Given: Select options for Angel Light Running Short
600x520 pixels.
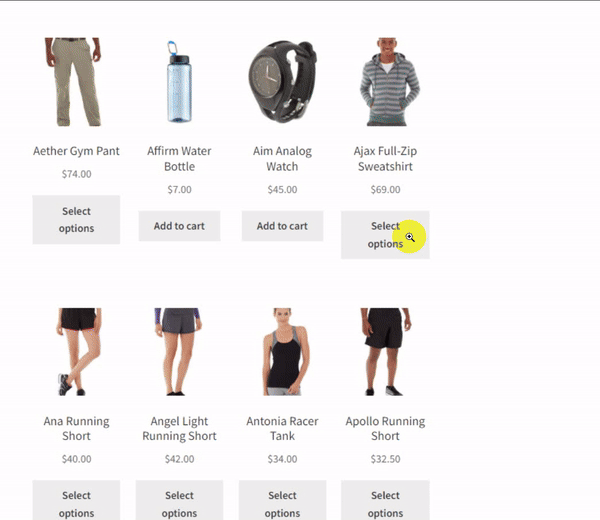Looking at the screenshot, I should click(179, 500).
